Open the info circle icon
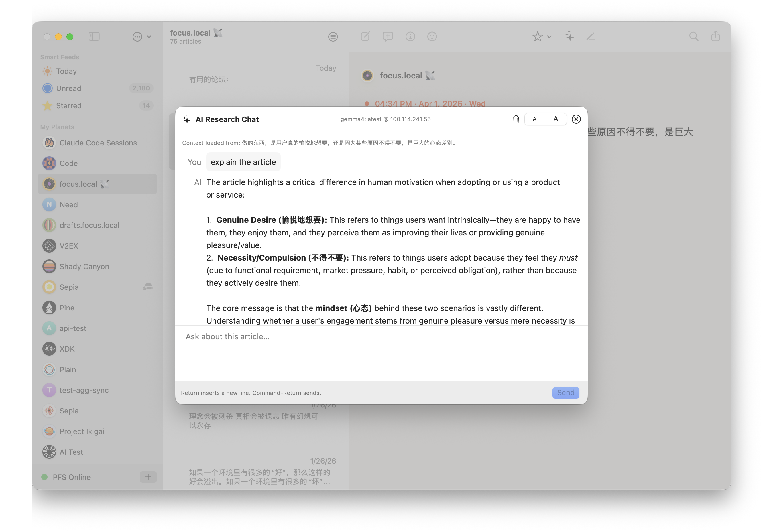The height and width of the screenshot is (532, 763). tap(410, 36)
